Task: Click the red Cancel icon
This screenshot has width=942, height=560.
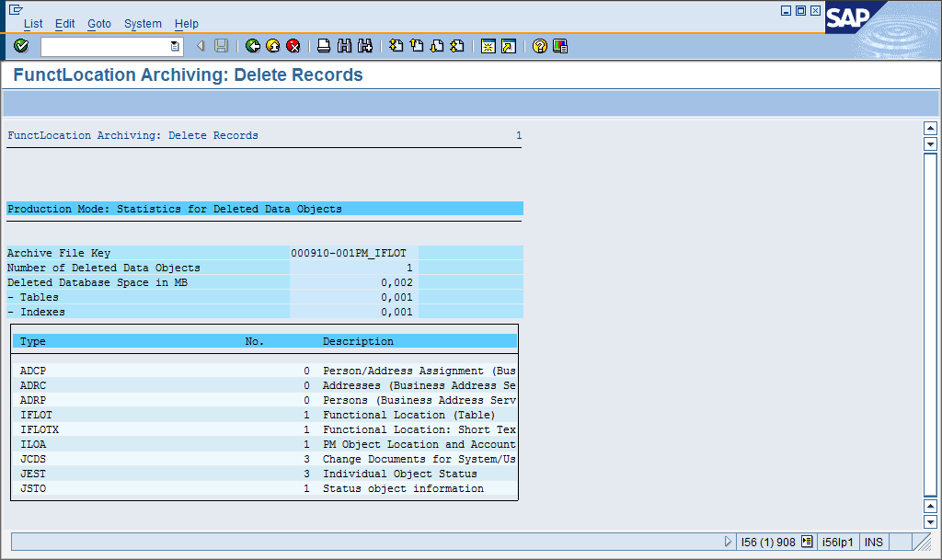Action: click(x=293, y=46)
